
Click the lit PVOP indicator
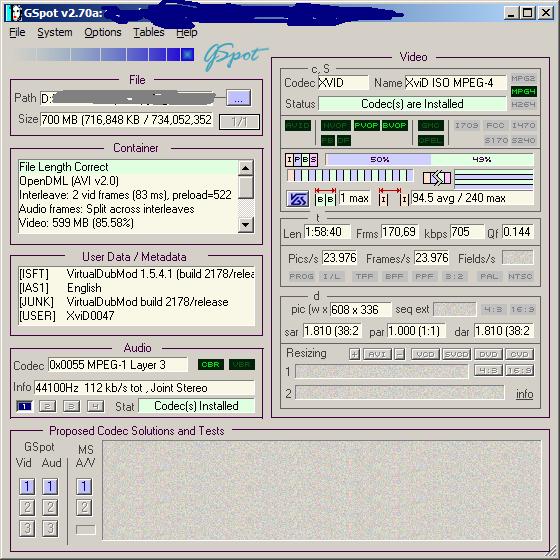click(x=366, y=126)
